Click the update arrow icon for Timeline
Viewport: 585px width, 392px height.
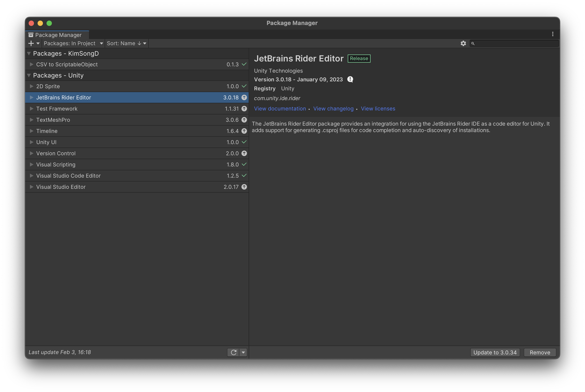tap(244, 131)
